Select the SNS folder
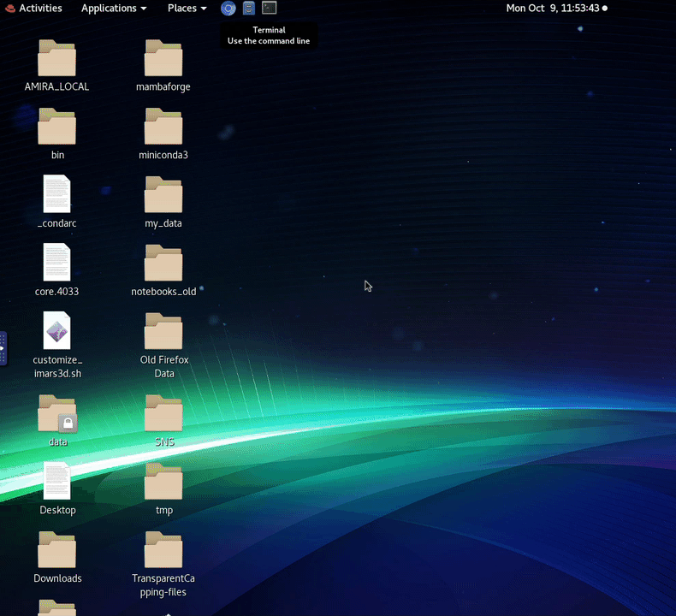Screen dimensions: 676x616 pyautogui.click(x=163, y=414)
